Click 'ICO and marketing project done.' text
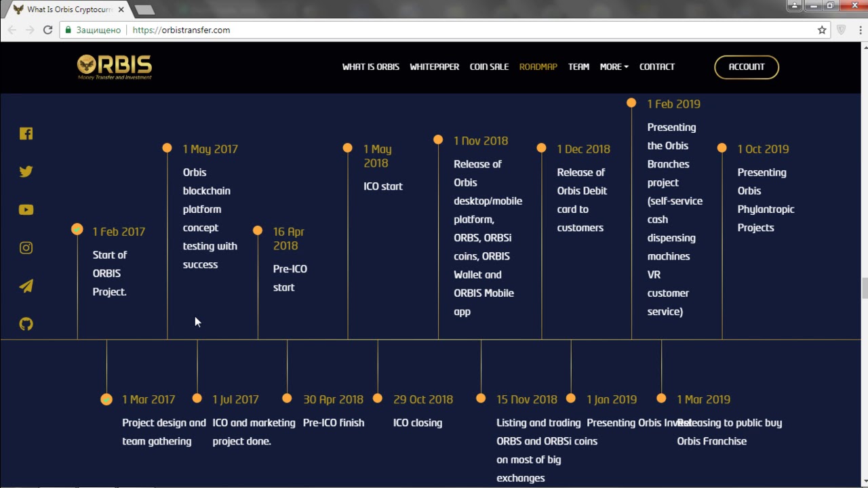This screenshot has height=488, width=868. [x=254, y=432]
